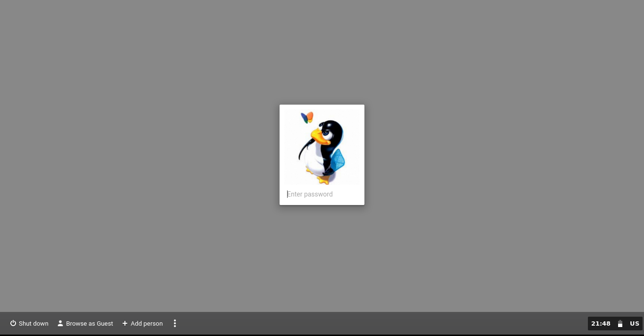The image size is (644, 336).
Task: Click the Tux penguin account avatar
Action: (x=322, y=146)
